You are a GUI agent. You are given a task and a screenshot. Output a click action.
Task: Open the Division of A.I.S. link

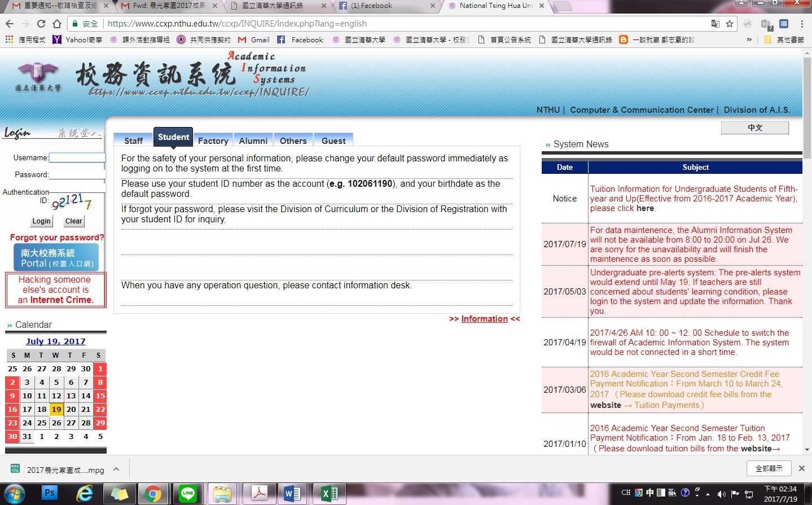tap(757, 110)
